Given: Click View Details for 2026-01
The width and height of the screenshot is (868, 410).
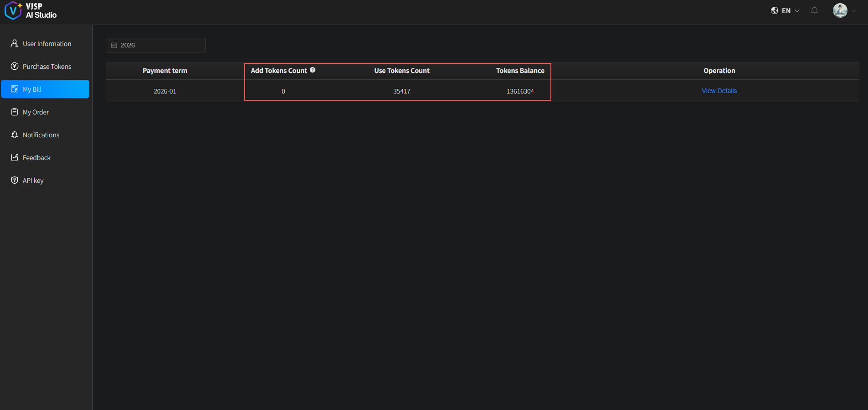Looking at the screenshot, I should click(719, 91).
